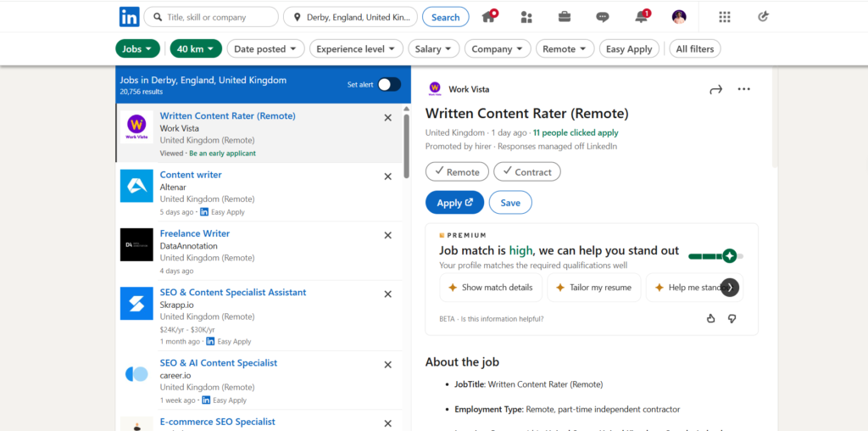Click the DataAnnotation company logo
Image resolution: width=868 pixels, height=431 pixels.
point(136,244)
